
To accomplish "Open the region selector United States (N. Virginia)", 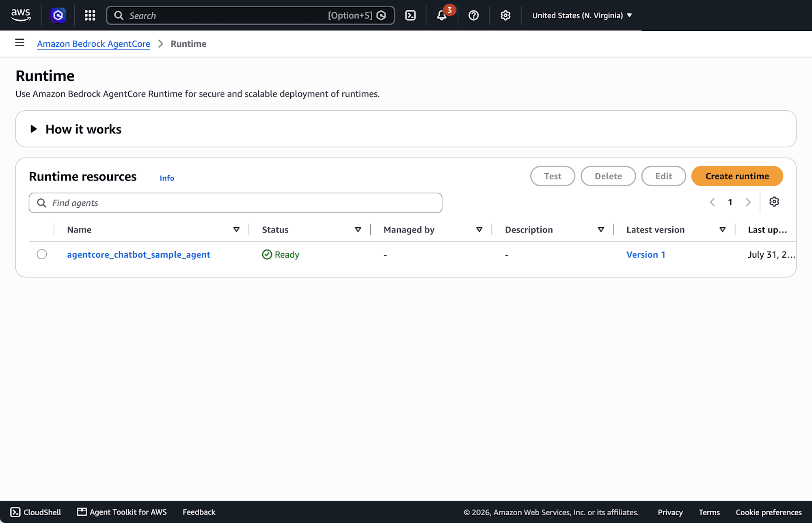I will tap(582, 15).
